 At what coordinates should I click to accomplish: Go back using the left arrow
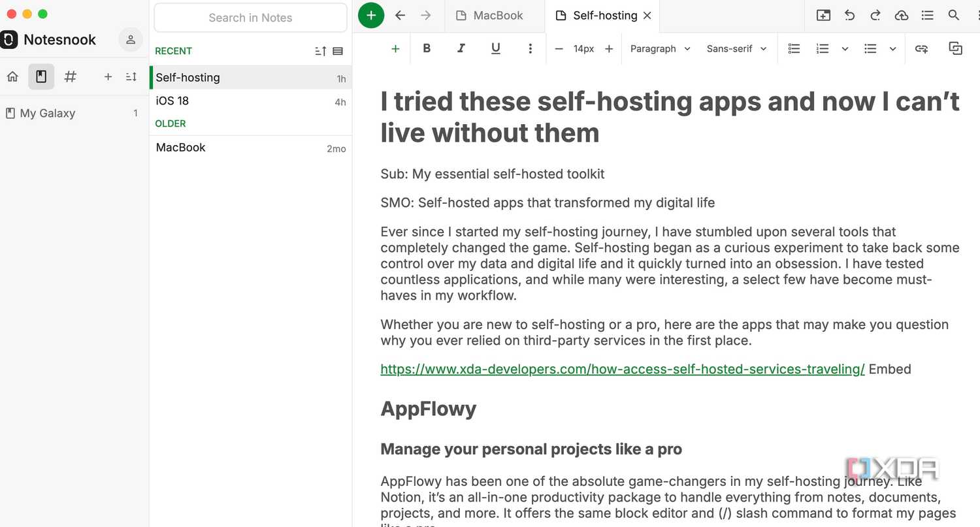(400, 16)
